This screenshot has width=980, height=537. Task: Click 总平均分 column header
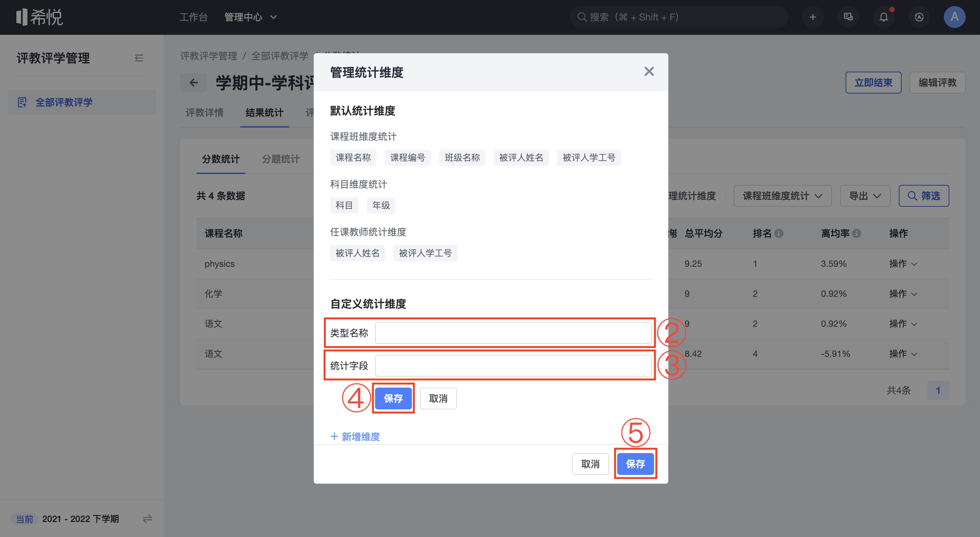703,233
